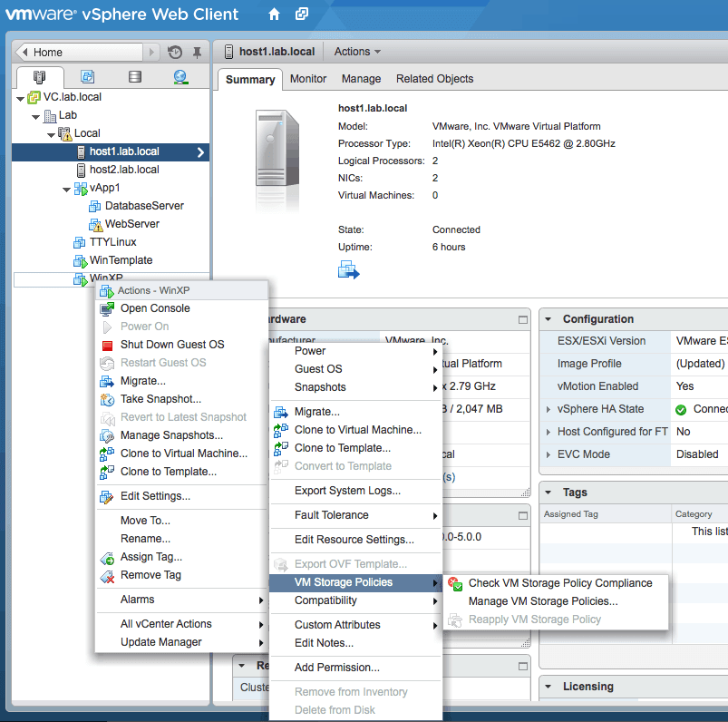This screenshot has height=722, width=728.
Task: Select host2.lab.local in the tree
Action: point(124,170)
